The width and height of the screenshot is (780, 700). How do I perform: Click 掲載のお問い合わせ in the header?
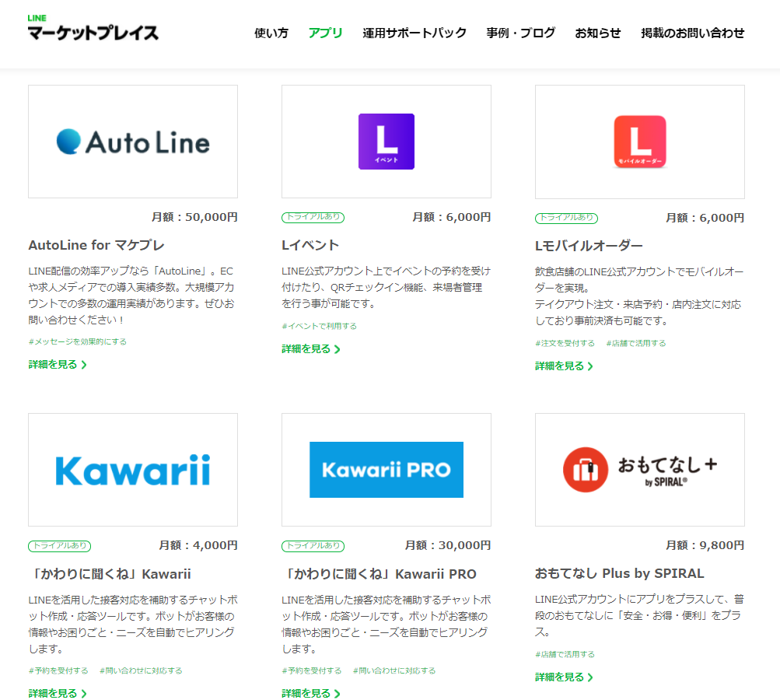pos(692,33)
